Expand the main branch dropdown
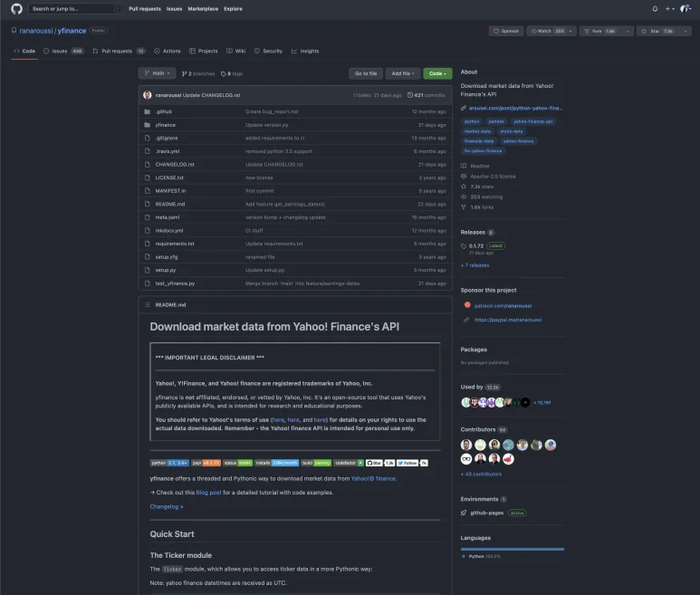The image size is (700, 595). (x=157, y=72)
